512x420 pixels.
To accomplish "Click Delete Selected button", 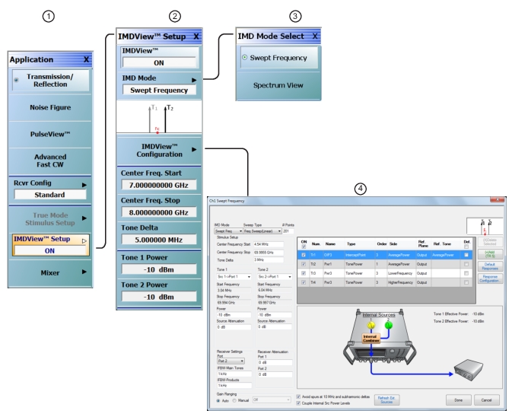I will click(490, 242).
